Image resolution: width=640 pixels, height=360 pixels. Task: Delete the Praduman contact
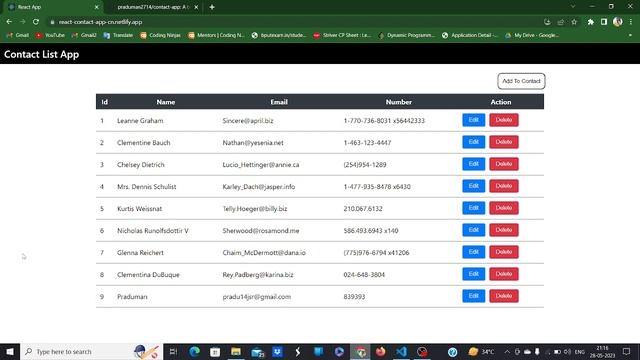504,296
